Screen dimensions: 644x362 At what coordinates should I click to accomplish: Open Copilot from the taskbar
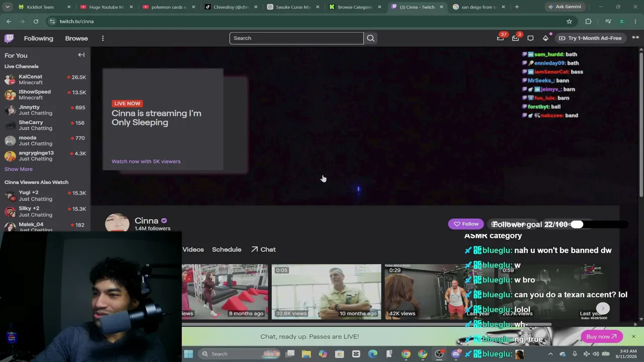tap(323, 354)
